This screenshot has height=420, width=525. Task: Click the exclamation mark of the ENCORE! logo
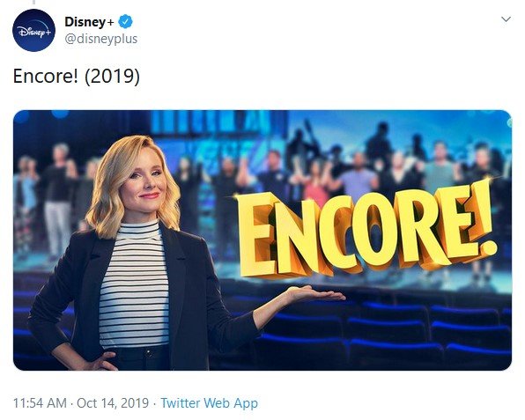pyautogui.click(x=484, y=219)
